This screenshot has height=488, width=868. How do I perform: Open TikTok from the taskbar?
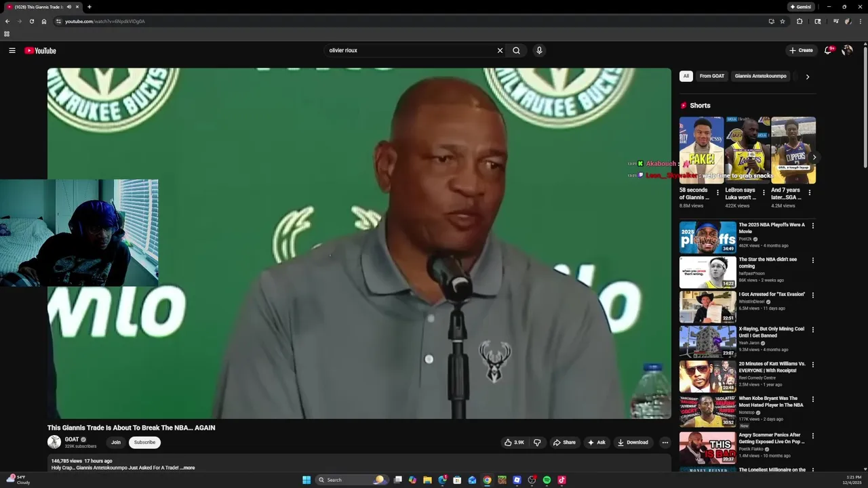pyautogui.click(x=561, y=480)
